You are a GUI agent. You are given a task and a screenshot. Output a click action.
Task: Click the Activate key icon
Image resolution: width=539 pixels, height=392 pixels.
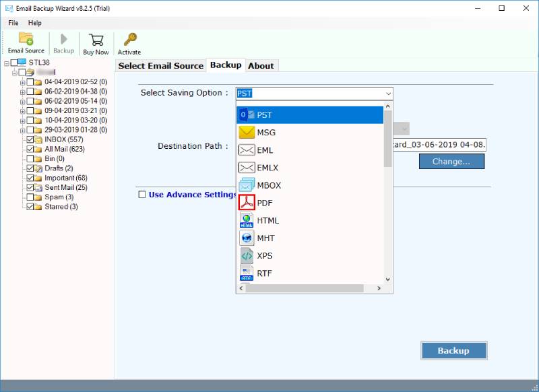[x=130, y=40]
